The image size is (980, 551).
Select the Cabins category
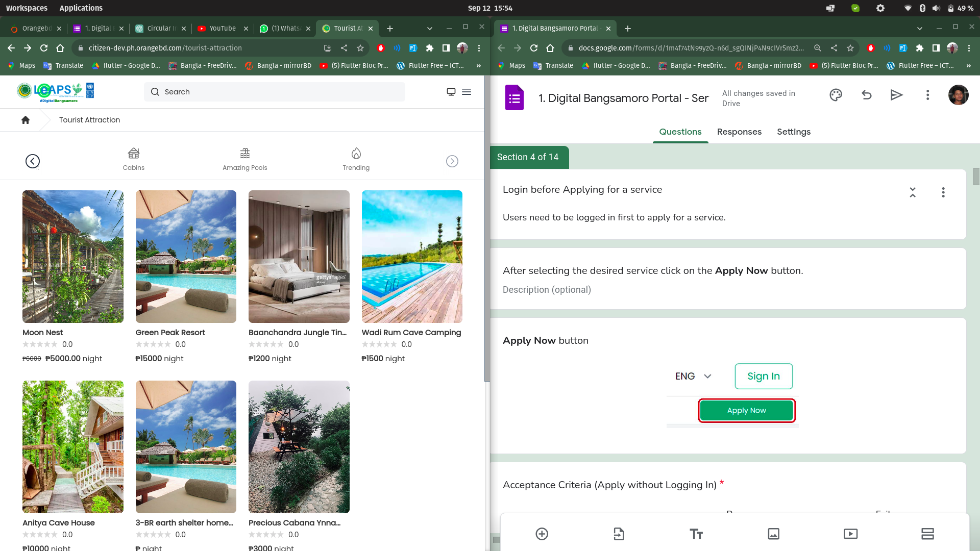tap(133, 159)
